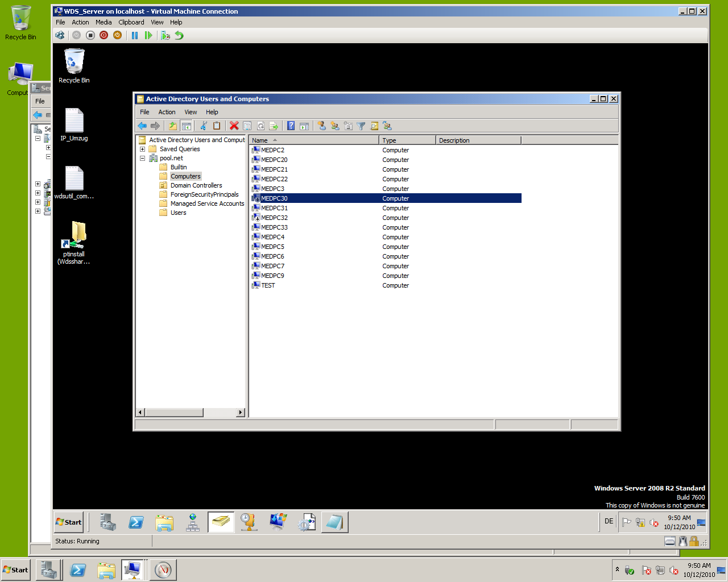Click the Create new group icon

[x=335, y=126]
